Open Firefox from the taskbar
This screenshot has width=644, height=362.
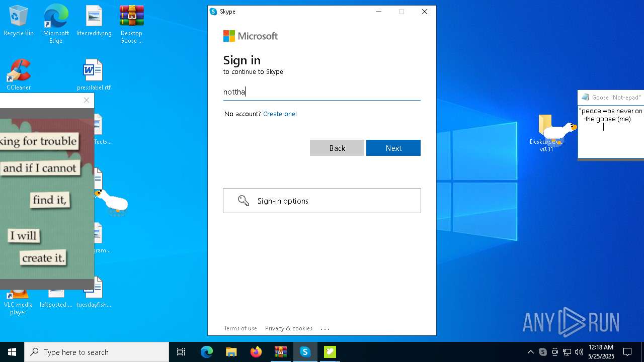pos(256,352)
